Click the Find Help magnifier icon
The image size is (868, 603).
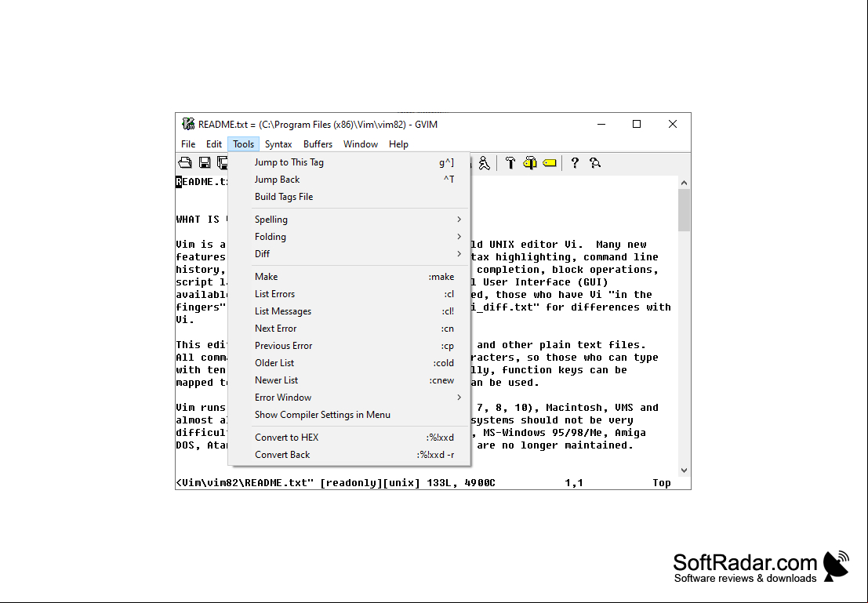point(595,163)
